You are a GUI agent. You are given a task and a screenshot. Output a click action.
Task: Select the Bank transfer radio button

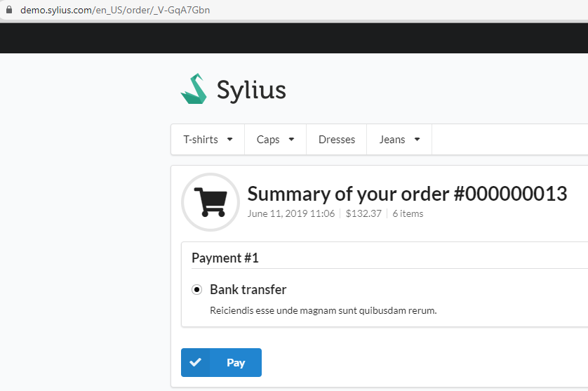197,290
